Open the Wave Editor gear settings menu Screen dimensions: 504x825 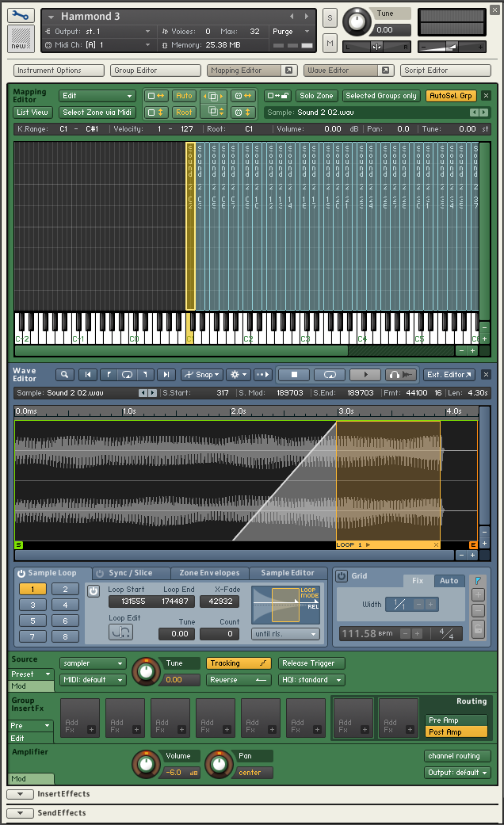pyautogui.click(x=239, y=375)
